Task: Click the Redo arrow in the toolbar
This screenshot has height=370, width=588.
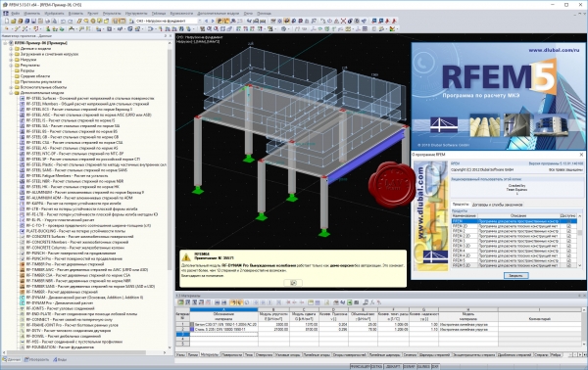Action: pos(71,21)
